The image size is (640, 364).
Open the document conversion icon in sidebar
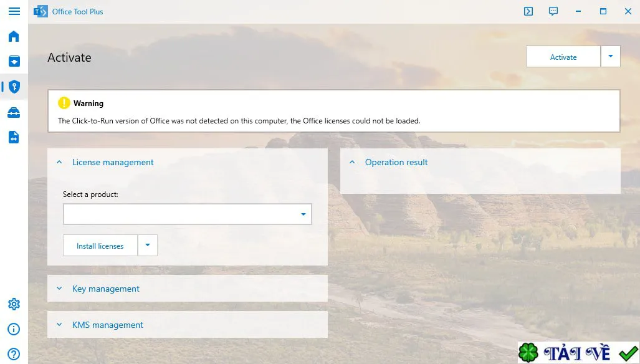click(14, 137)
